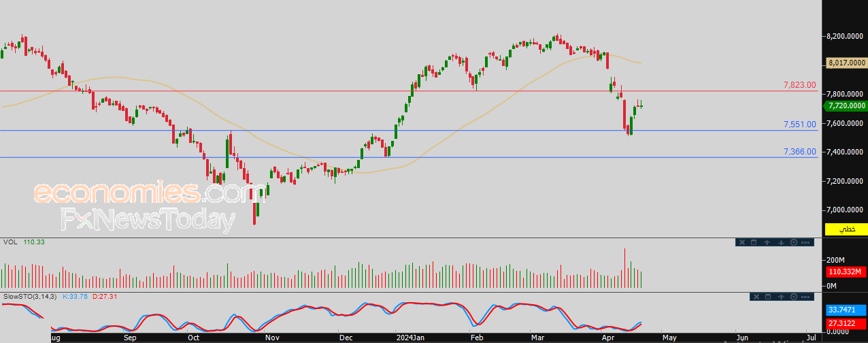Click the VOL 110.33 indicator title

[24, 242]
